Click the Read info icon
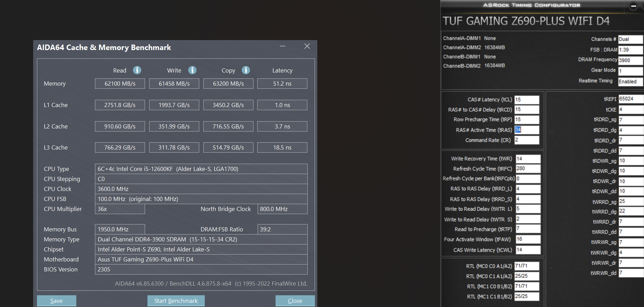Viewport: 644px width, 307px height. [x=137, y=70]
